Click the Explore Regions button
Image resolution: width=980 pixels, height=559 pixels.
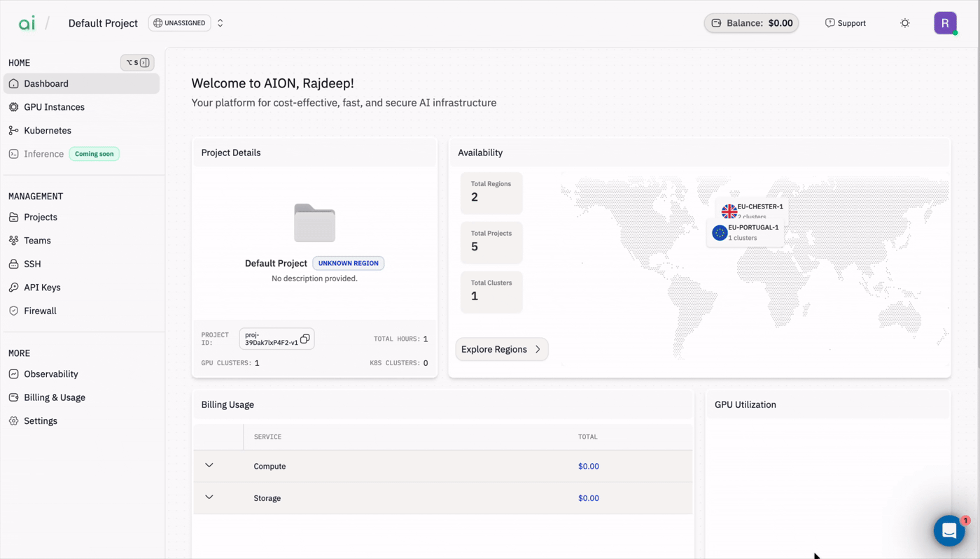(502, 349)
